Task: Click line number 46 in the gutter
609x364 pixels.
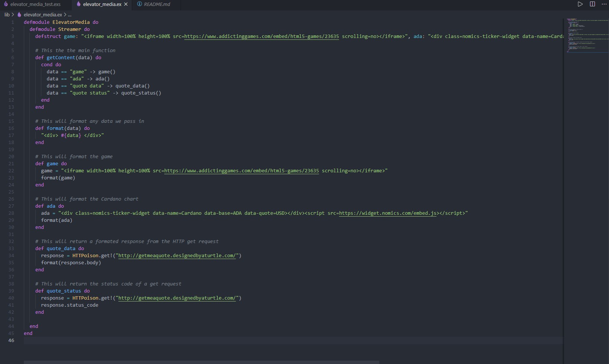Action: coord(11,341)
